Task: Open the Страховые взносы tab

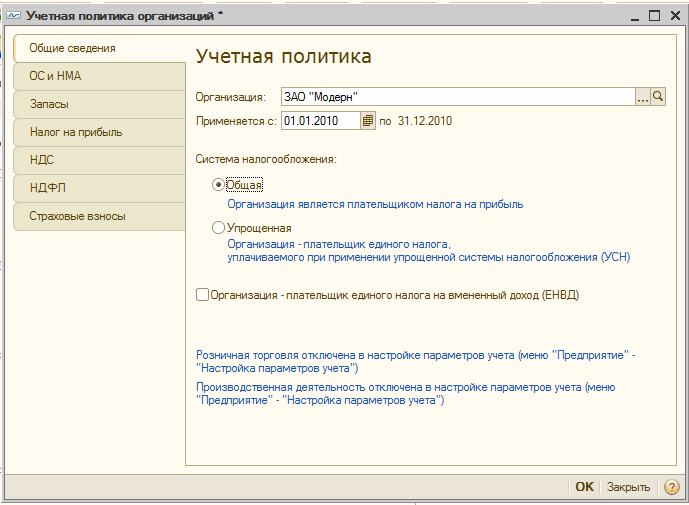Action: (100, 216)
